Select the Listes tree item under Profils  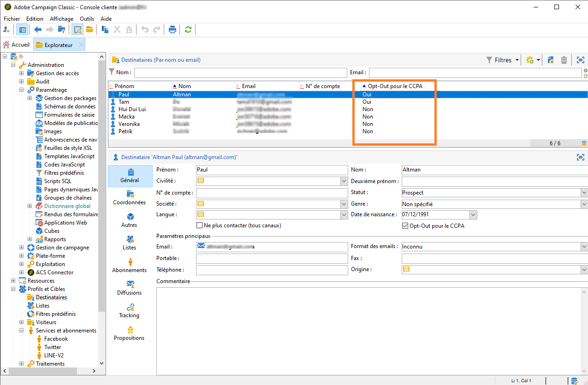coord(42,306)
